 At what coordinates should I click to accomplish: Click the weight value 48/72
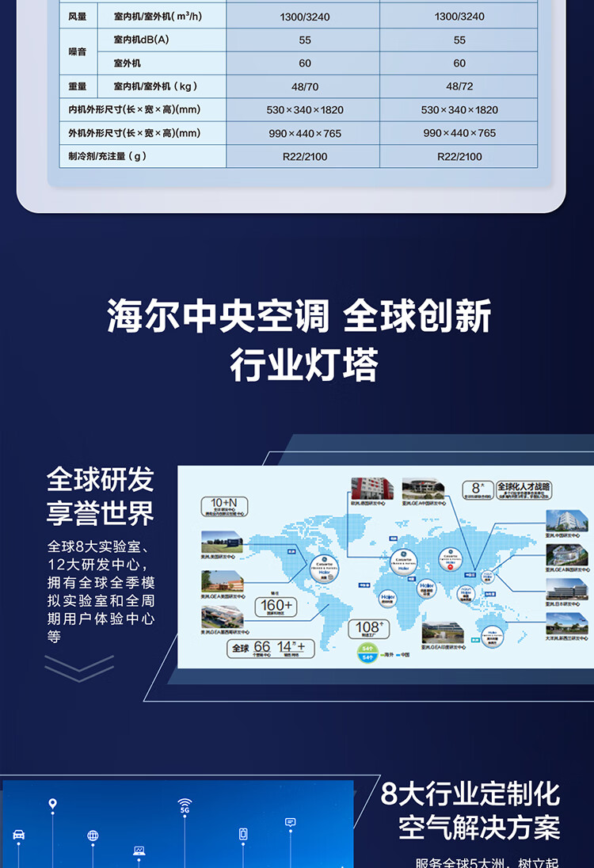459,87
